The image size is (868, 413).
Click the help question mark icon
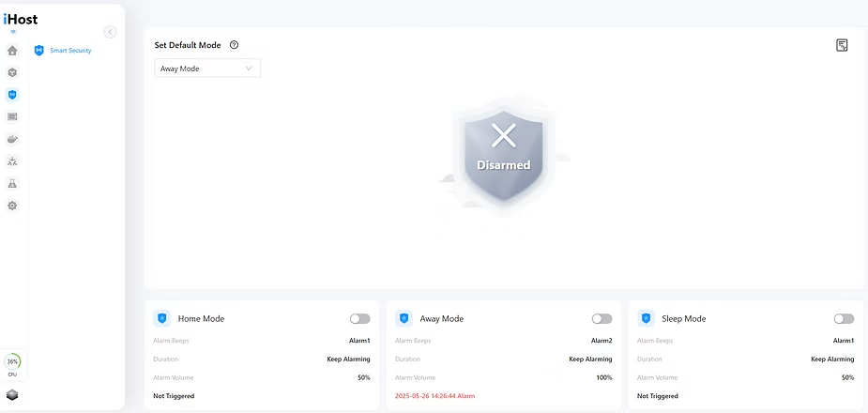pyautogui.click(x=234, y=45)
